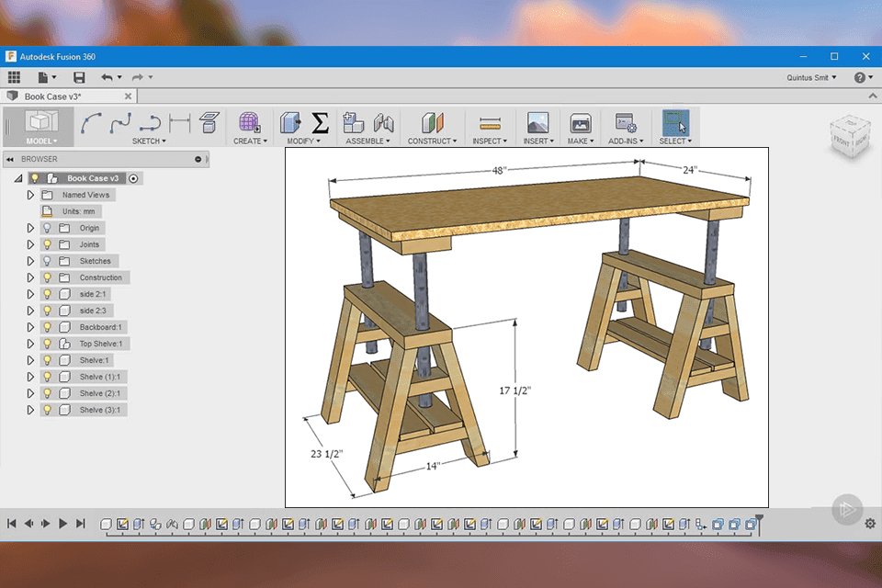Expand the Shelve (2):1 component
The width and height of the screenshot is (882, 588).
pyautogui.click(x=30, y=393)
